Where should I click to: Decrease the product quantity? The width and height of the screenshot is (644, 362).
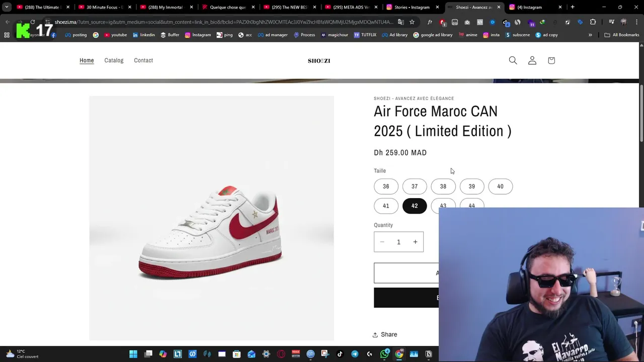[382, 242]
